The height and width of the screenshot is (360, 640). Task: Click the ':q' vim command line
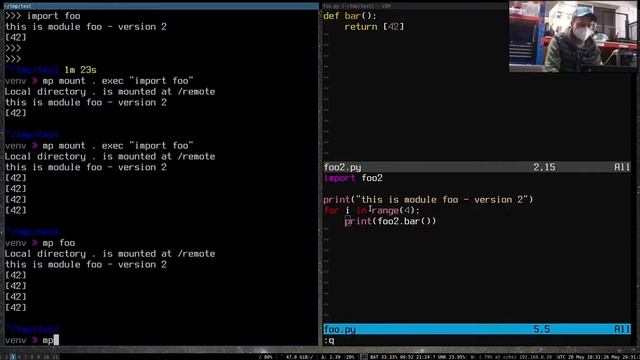coord(329,340)
